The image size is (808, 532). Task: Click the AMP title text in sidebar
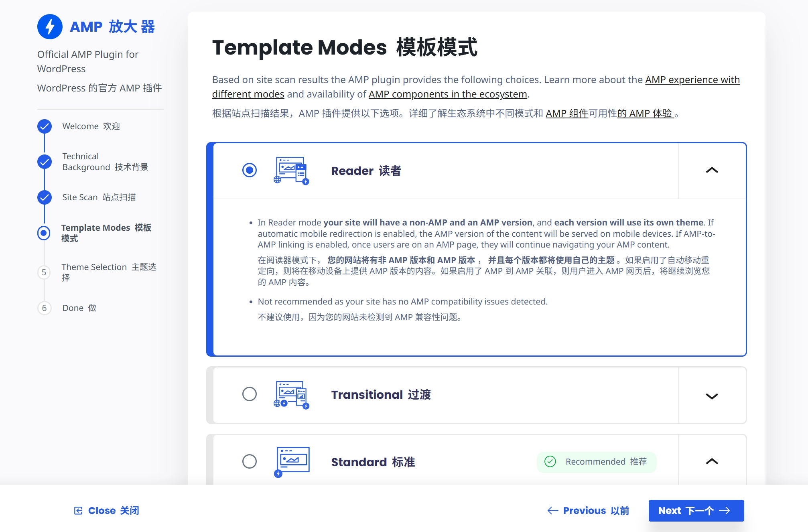point(112,27)
